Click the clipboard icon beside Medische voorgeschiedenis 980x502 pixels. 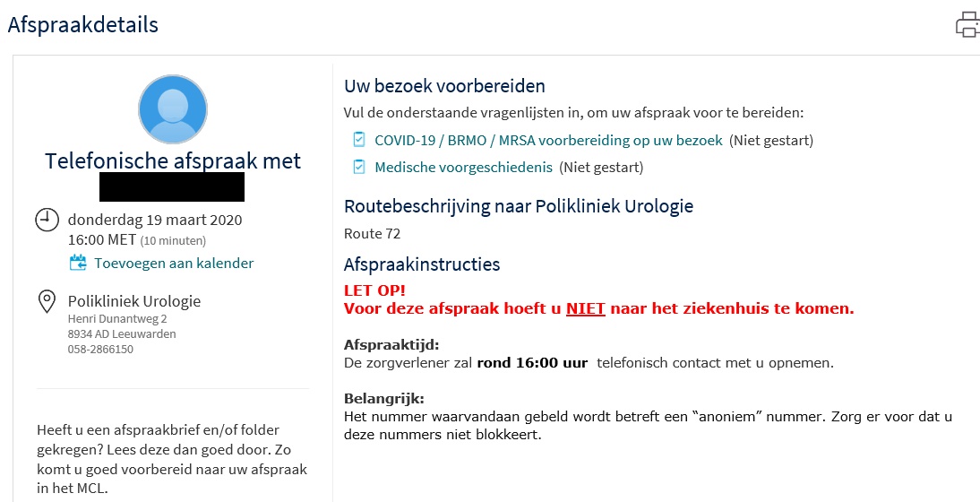coord(359,167)
